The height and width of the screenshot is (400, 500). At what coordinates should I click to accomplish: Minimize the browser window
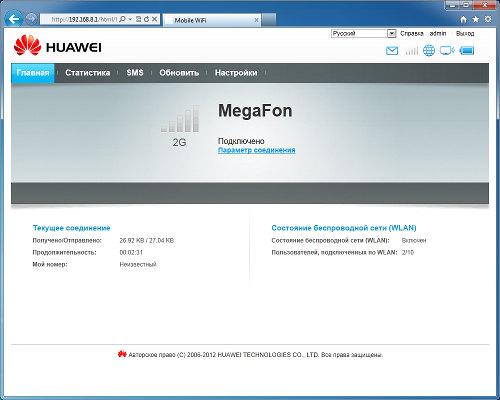[x=452, y=5]
